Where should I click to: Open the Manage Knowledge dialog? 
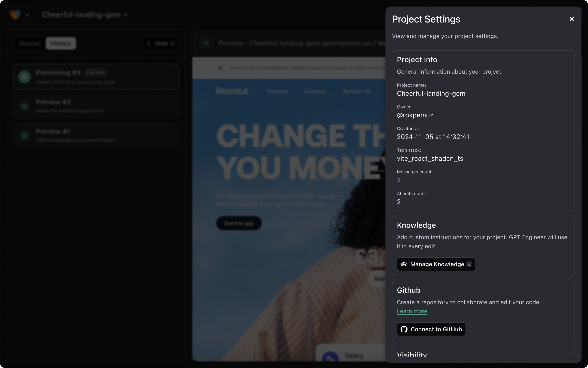pyautogui.click(x=436, y=264)
